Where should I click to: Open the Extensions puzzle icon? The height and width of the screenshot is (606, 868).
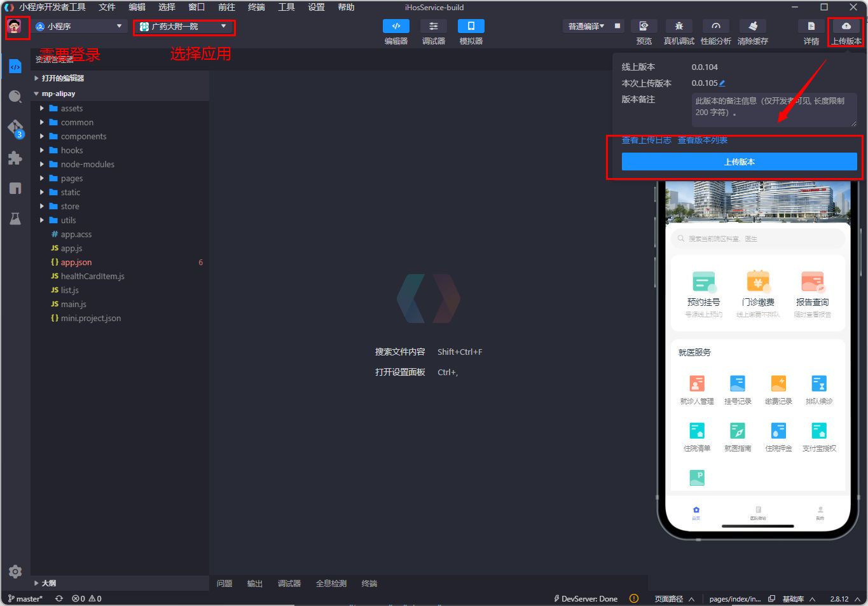[x=15, y=158]
